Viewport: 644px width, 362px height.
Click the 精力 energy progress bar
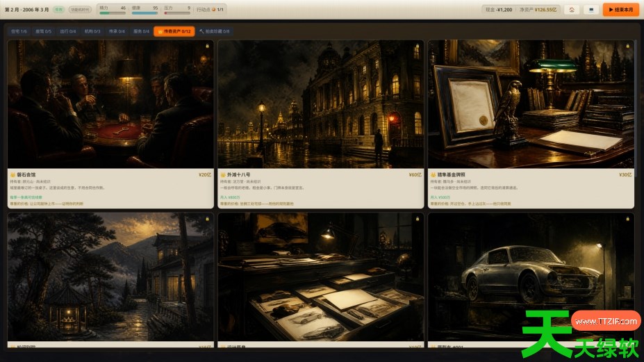pyautogui.click(x=113, y=13)
